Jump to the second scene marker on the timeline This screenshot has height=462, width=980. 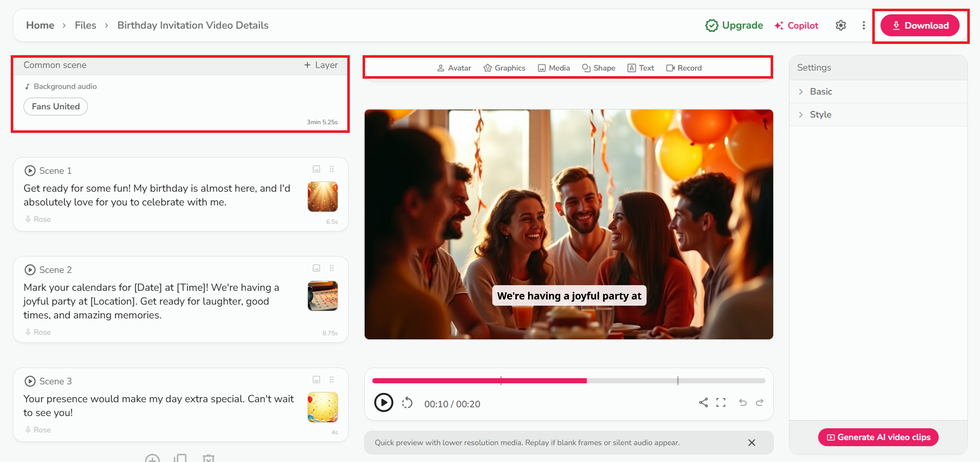click(678, 381)
